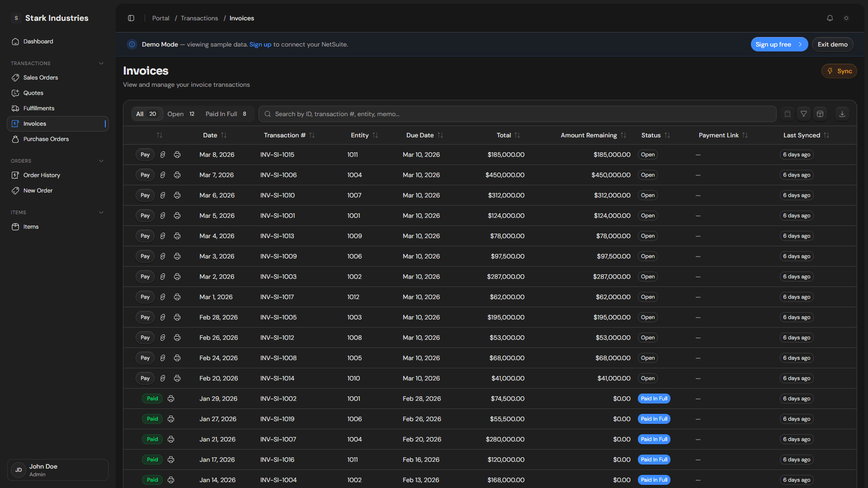Click link icon for INV-SI-1006 row
The height and width of the screenshot is (488, 868).
click(163, 175)
